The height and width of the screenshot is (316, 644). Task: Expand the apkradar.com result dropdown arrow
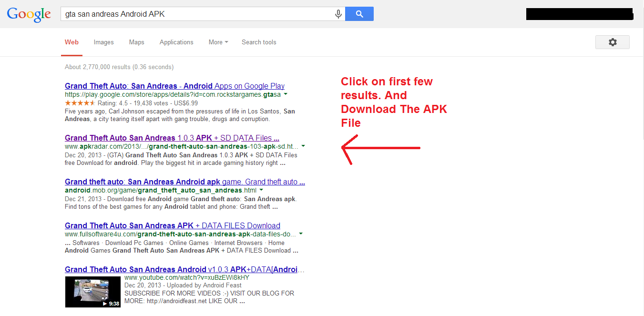point(303,146)
